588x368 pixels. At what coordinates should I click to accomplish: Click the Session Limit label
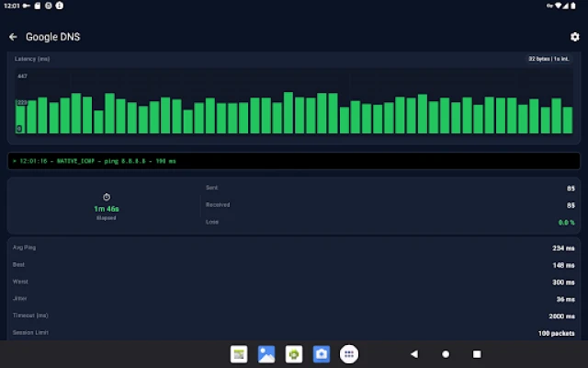pos(30,333)
